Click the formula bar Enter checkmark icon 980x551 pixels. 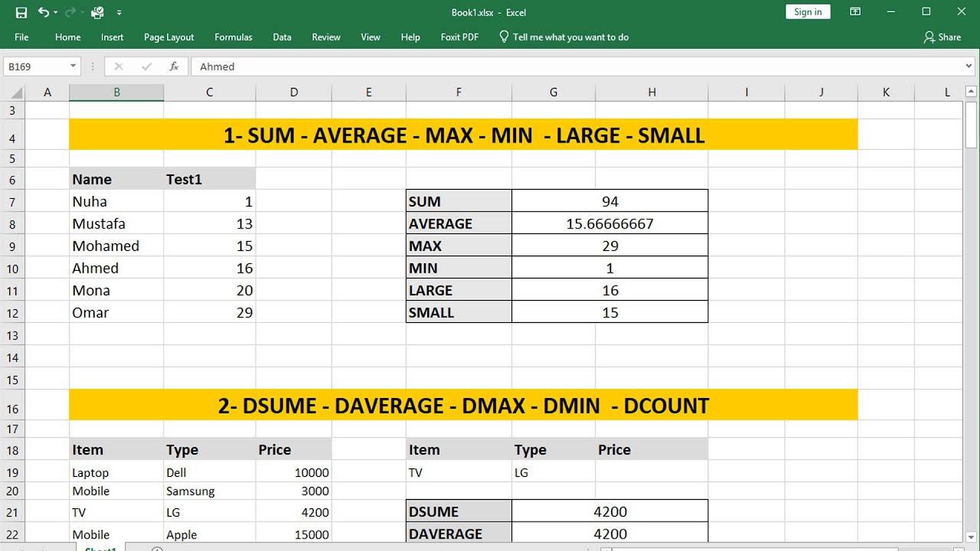click(x=146, y=67)
